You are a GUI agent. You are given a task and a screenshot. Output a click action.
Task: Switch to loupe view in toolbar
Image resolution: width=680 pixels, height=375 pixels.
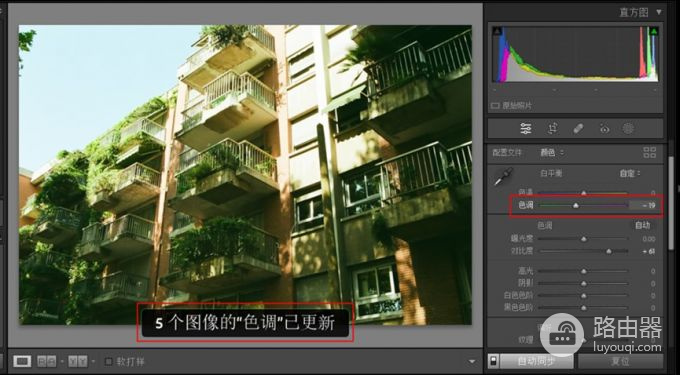click(22, 361)
